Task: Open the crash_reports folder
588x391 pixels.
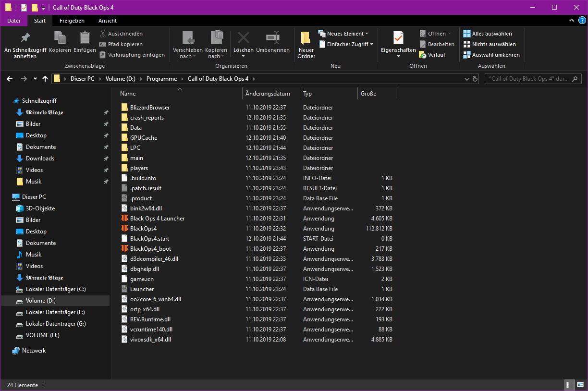Action: click(x=147, y=118)
